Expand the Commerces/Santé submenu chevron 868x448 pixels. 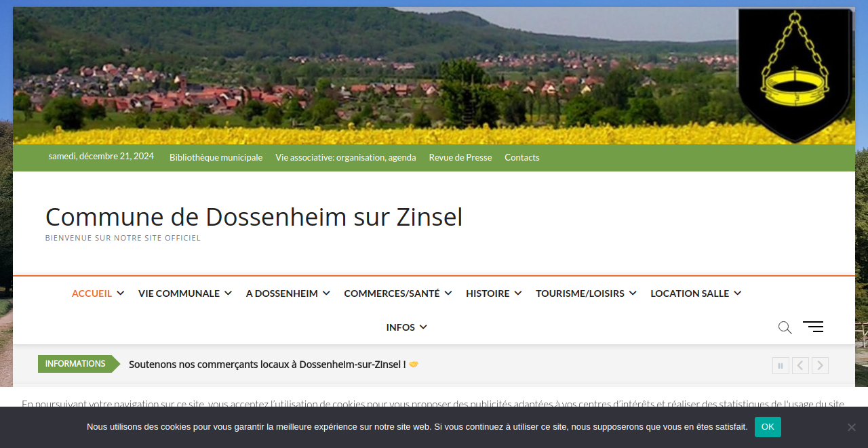(x=448, y=293)
